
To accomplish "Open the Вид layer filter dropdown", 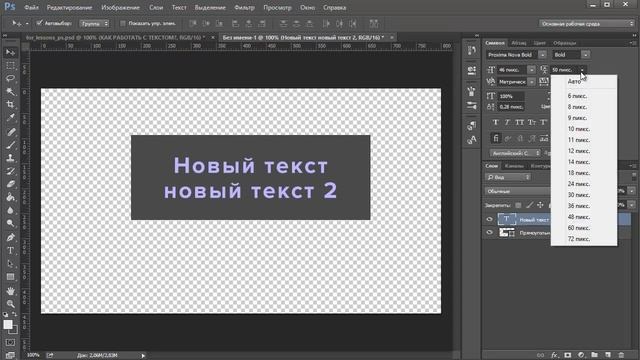I will pos(508,177).
